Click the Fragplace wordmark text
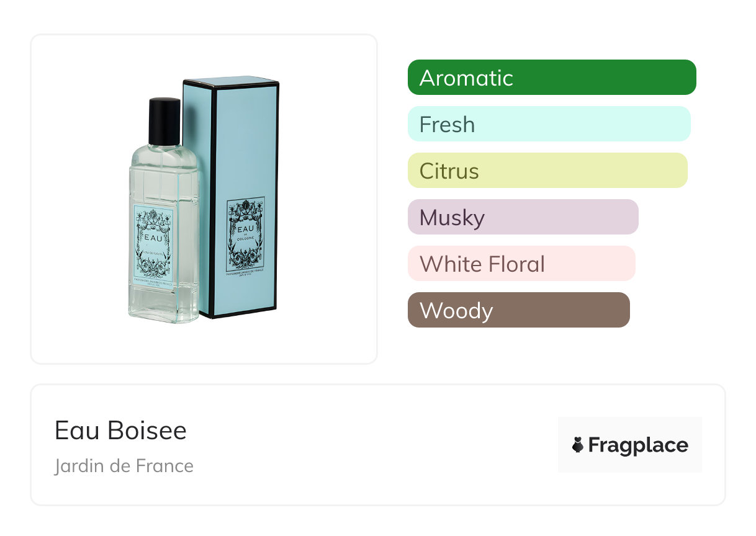The height and width of the screenshot is (536, 756). click(638, 445)
